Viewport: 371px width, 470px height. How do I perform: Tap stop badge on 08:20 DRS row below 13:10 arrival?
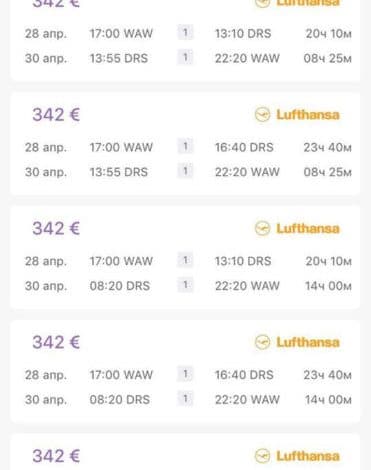pyautogui.click(x=185, y=285)
